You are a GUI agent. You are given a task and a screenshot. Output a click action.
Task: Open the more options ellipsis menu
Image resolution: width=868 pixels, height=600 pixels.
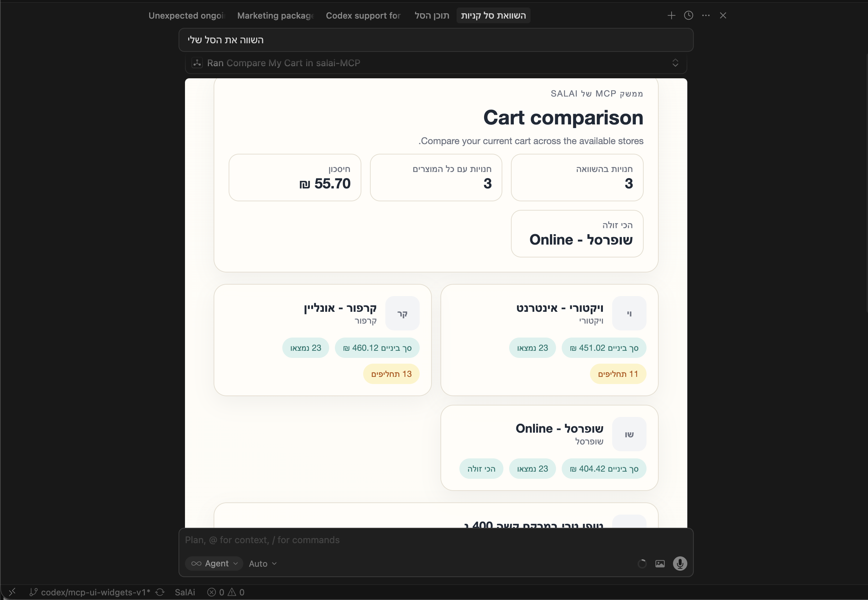tap(706, 15)
